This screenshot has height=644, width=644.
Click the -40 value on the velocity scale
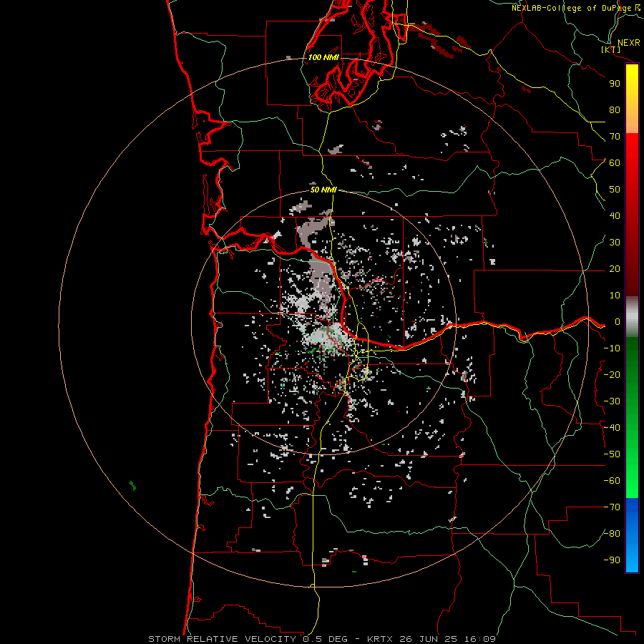click(x=612, y=428)
